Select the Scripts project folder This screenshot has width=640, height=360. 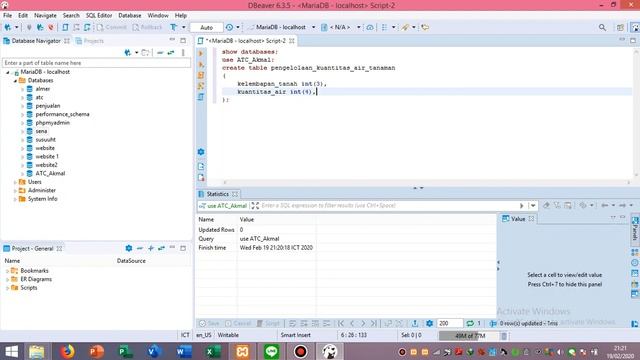click(x=29, y=288)
